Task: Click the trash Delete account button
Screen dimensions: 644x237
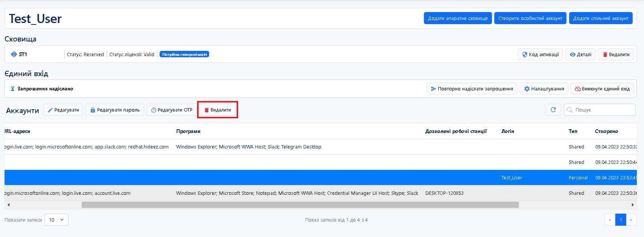Action: pos(217,110)
